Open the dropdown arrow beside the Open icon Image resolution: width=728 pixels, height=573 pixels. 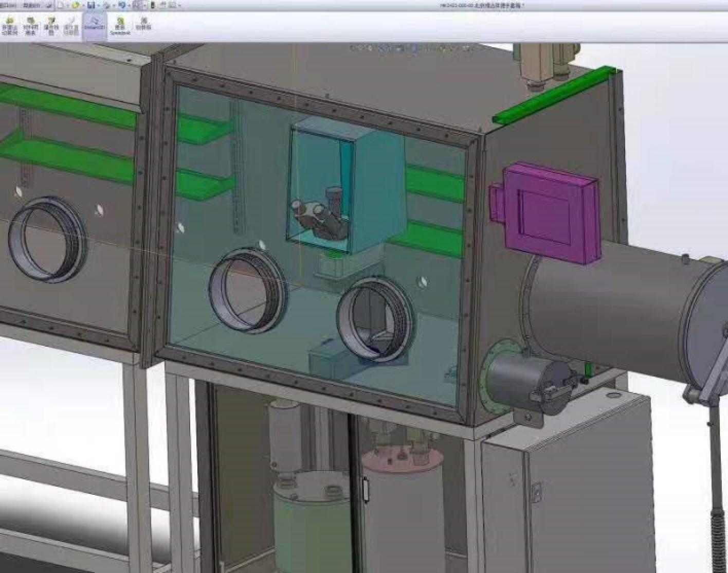click(83, 6)
